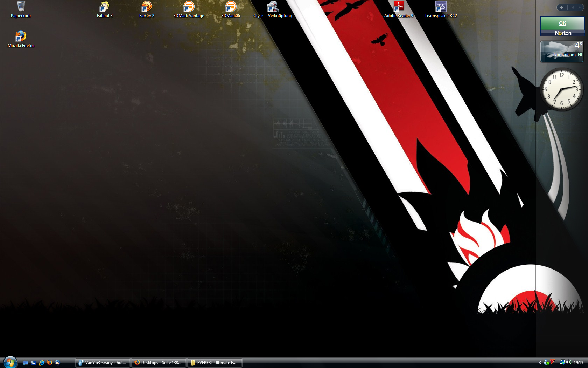Expand hidden system tray icons arrow
Screen dimensions: 588x368
[540, 363]
